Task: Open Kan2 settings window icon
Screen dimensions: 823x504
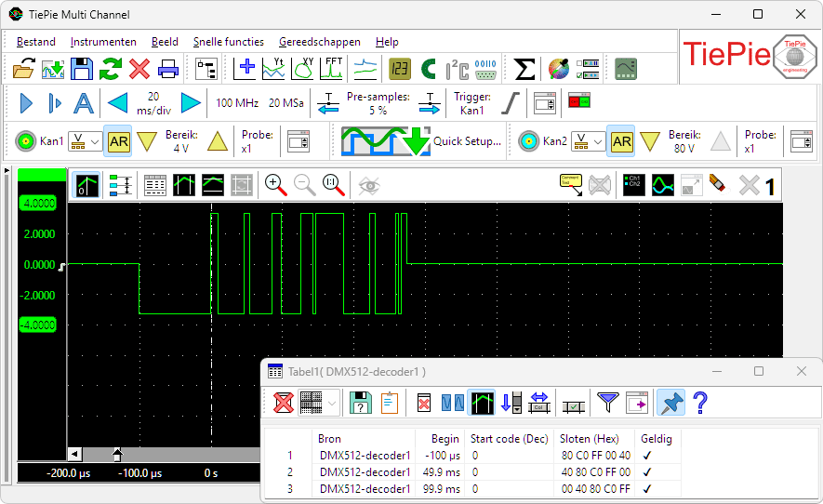Action: click(802, 141)
